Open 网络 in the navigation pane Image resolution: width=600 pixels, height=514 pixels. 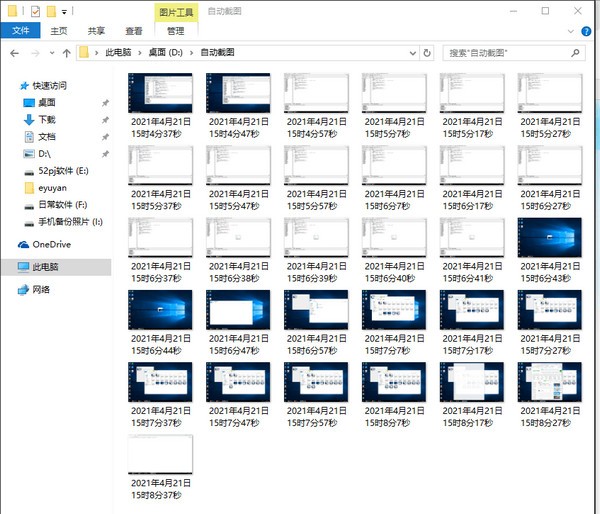pyautogui.click(x=43, y=289)
